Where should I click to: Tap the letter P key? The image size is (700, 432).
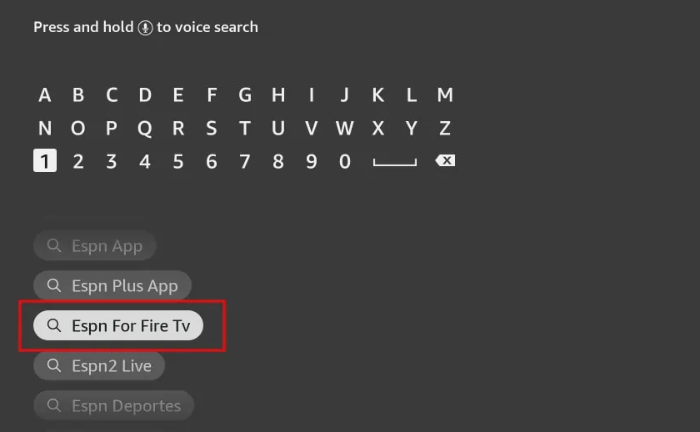click(x=112, y=129)
